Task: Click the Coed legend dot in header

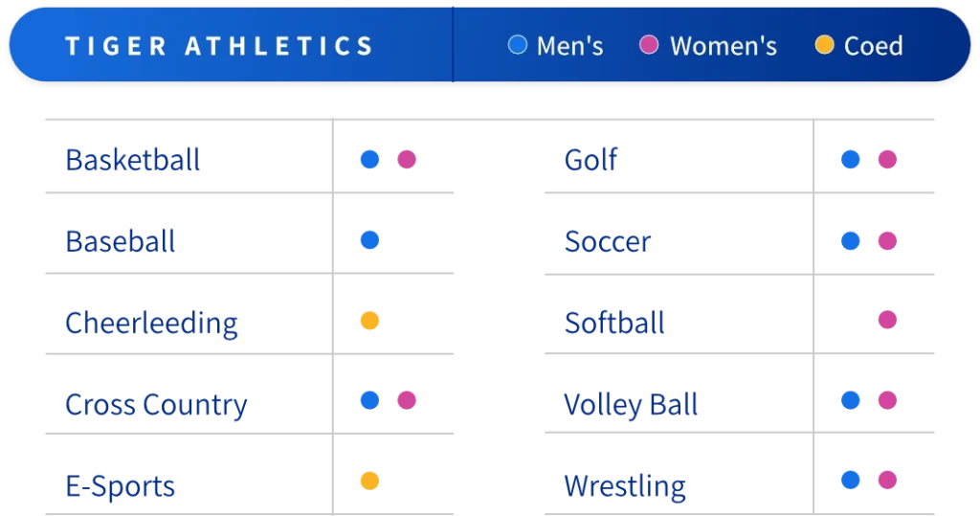Action: click(x=824, y=45)
